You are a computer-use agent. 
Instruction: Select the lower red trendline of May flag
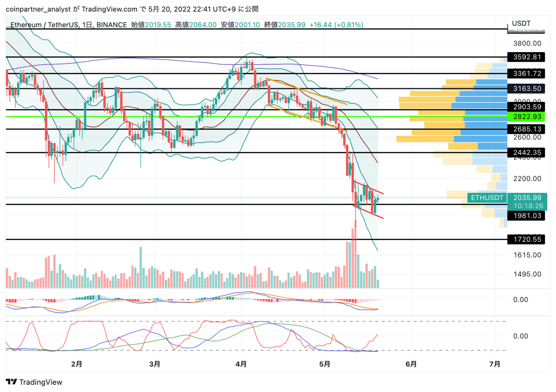pos(369,212)
